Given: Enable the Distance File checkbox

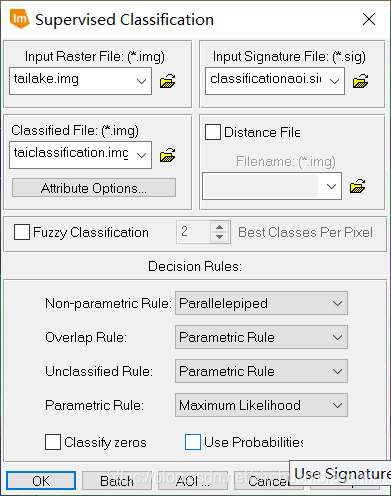Looking at the screenshot, I should click(213, 132).
